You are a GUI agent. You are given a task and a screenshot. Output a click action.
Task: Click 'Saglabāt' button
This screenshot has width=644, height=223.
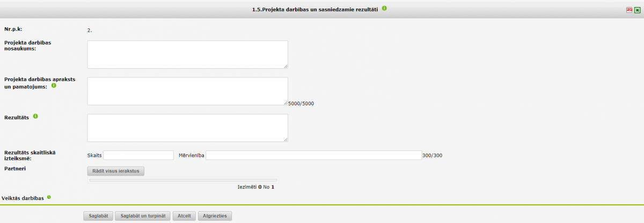(98, 216)
